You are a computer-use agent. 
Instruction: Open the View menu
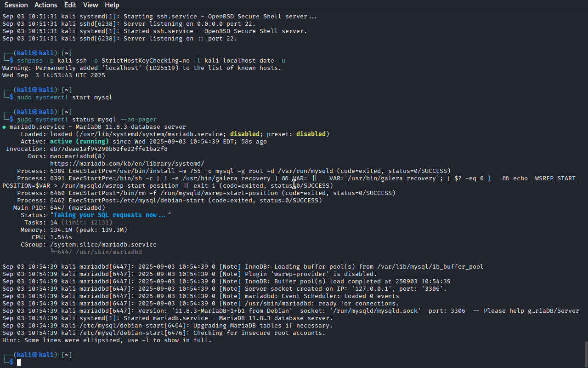(x=90, y=5)
